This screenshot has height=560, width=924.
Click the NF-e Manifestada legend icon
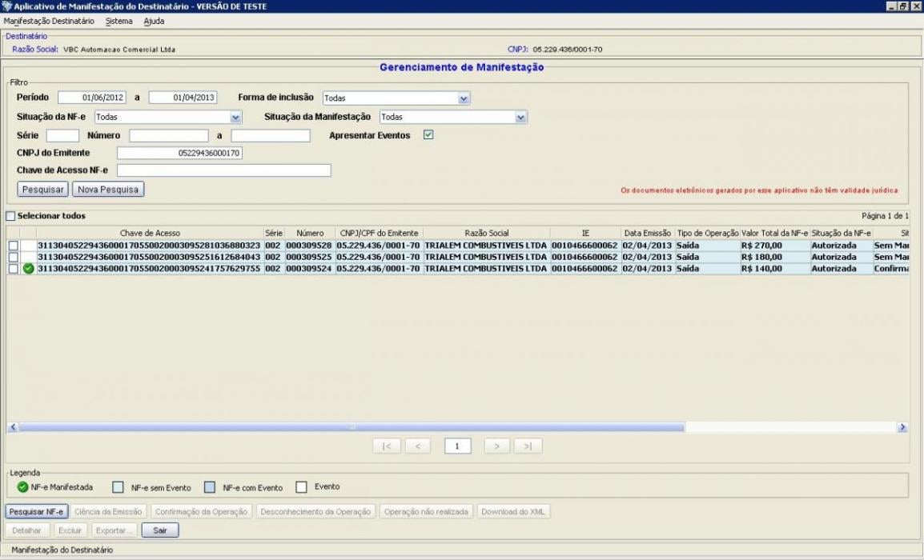(x=22, y=487)
